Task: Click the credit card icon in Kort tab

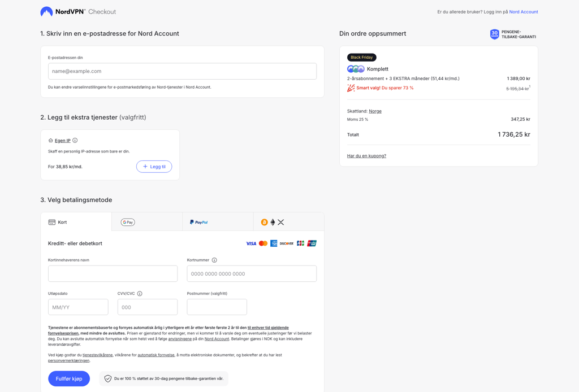Action: coord(51,222)
